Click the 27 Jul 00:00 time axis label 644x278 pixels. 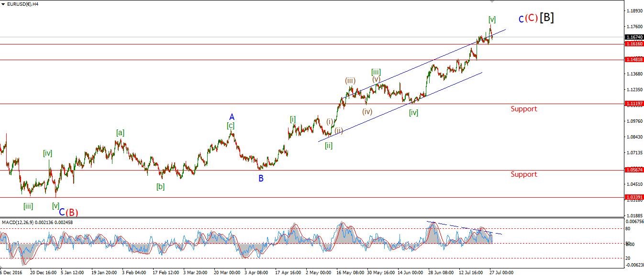tap(501, 273)
